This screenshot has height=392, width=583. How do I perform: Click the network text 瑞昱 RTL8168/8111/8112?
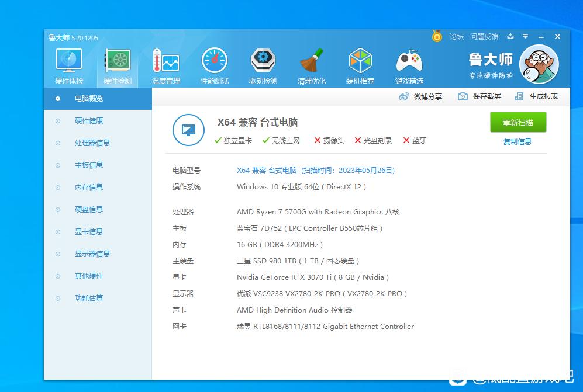coord(325,326)
